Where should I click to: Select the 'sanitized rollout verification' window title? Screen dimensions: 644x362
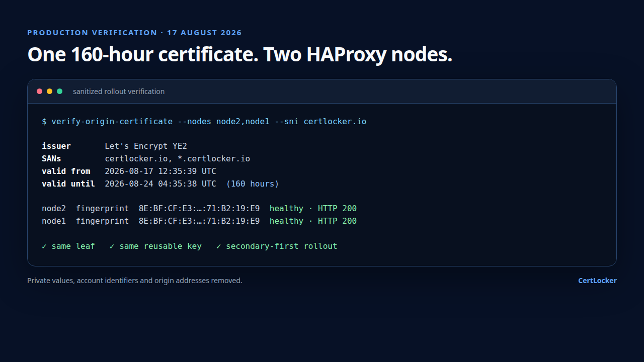coord(119,92)
